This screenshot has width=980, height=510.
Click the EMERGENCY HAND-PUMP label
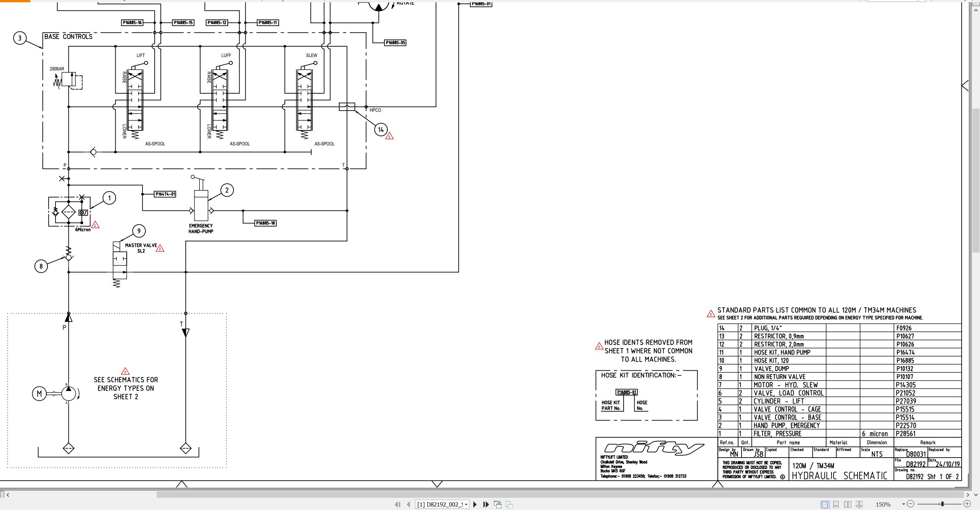[x=201, y=228]
